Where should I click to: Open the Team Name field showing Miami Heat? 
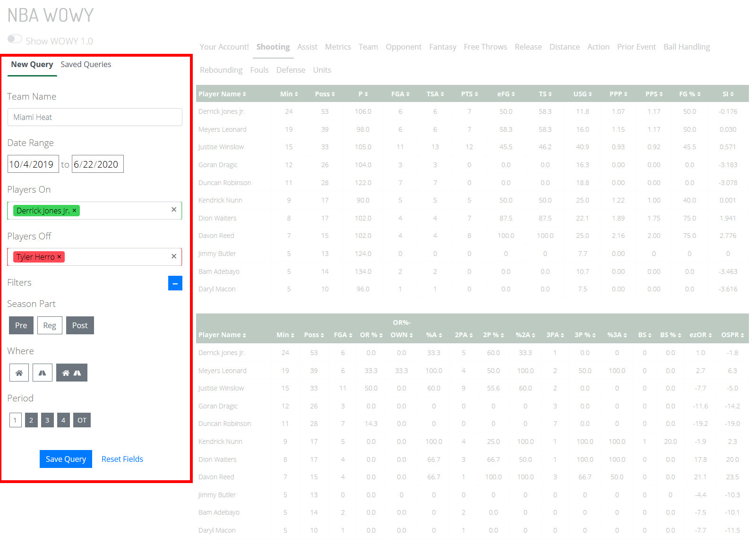(94, 117)
